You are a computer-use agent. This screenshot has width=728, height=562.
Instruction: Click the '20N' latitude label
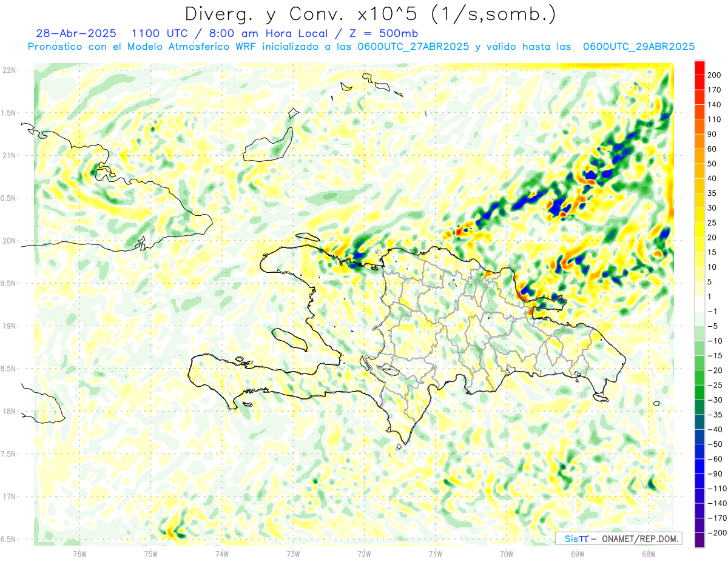tap(8, 241)
